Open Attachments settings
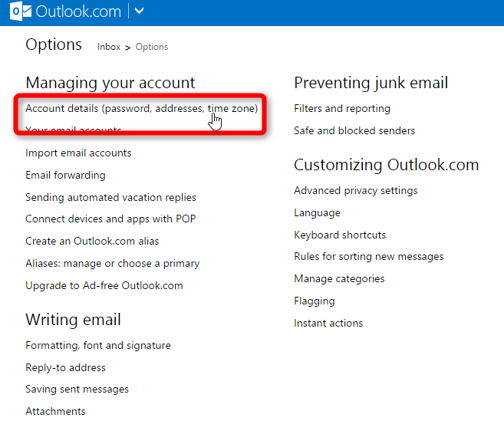This screenshot has height=434, width=504. [55, 412]
